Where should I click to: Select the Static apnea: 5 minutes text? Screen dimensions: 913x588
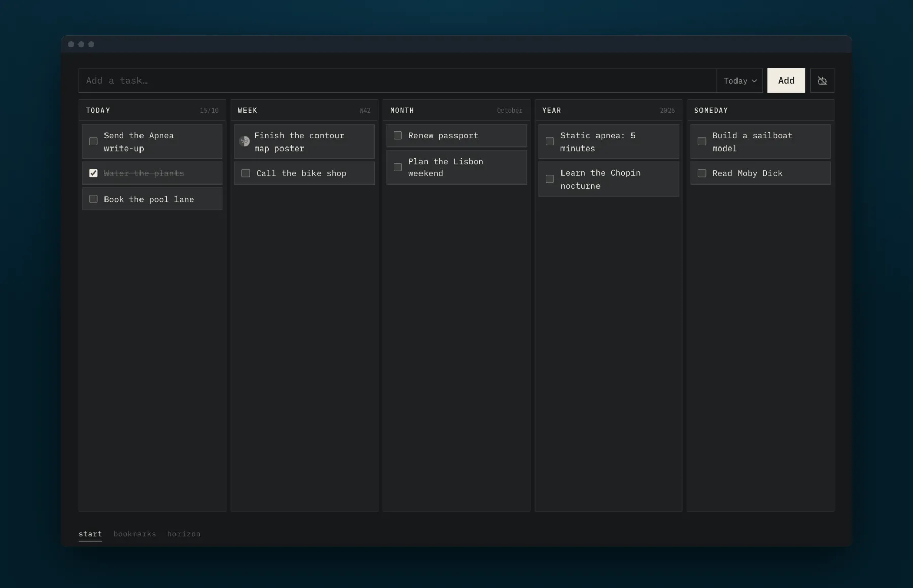tap(598, 142)
